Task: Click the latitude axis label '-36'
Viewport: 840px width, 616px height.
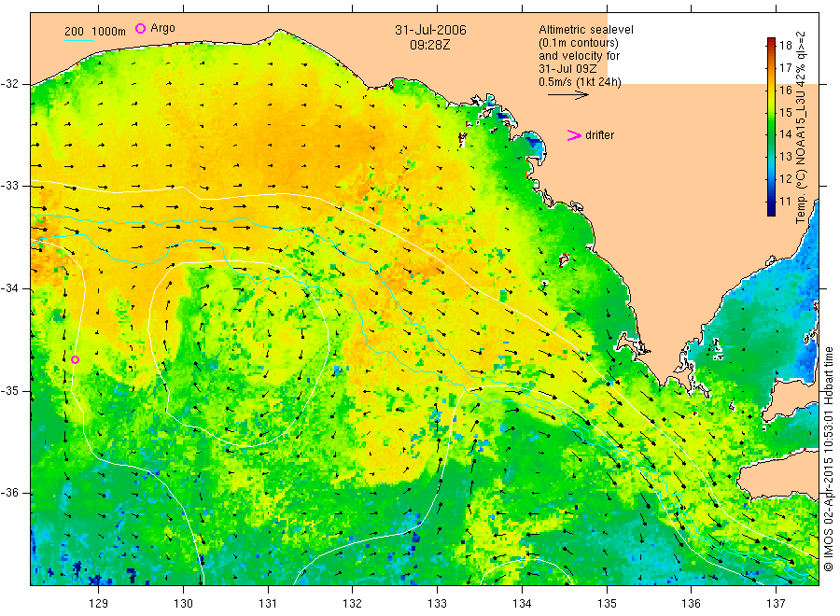Action: 9,493
